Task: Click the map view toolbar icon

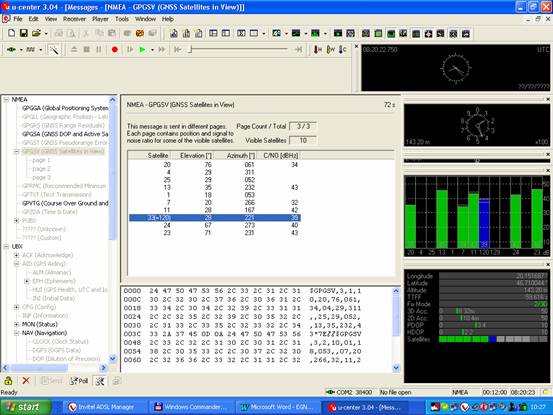Action: coord(277,33)
